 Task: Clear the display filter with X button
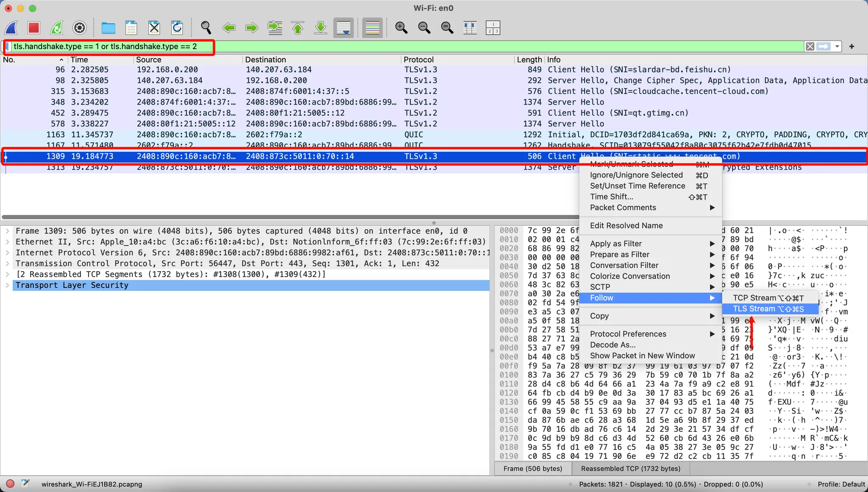810,47
